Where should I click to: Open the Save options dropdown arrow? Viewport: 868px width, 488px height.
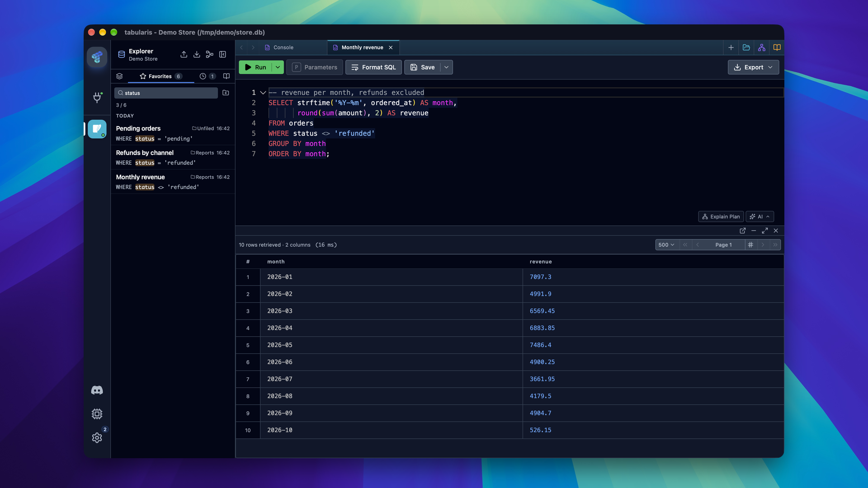click(446, 67)
